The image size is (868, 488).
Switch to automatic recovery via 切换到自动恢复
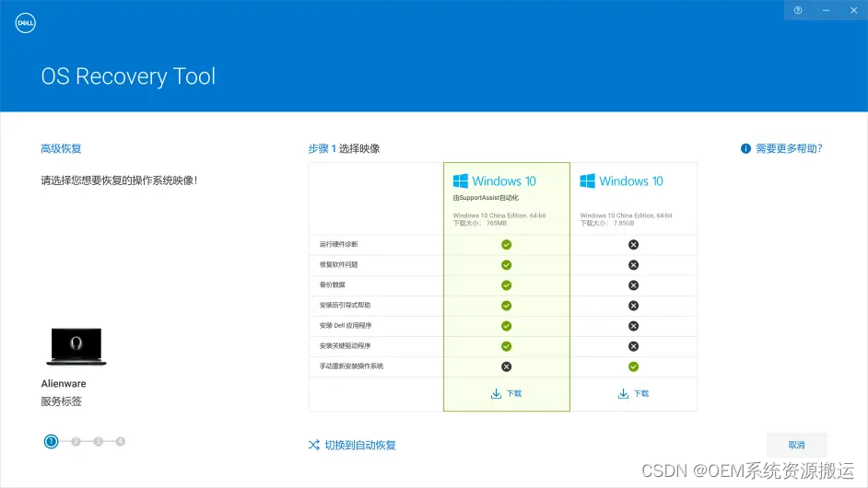[x=359, y=445]
